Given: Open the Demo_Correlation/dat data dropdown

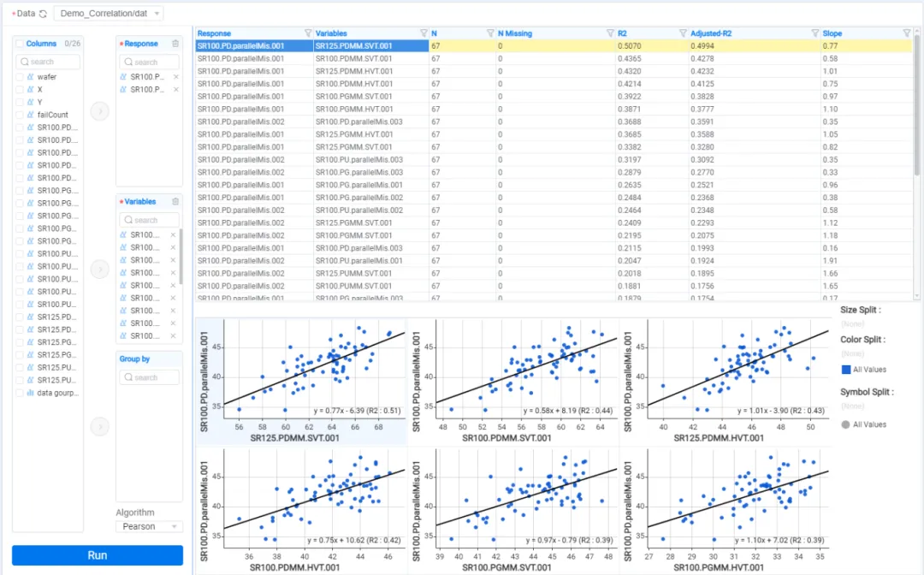Looking at the screenshot, I should click(109, 13).
